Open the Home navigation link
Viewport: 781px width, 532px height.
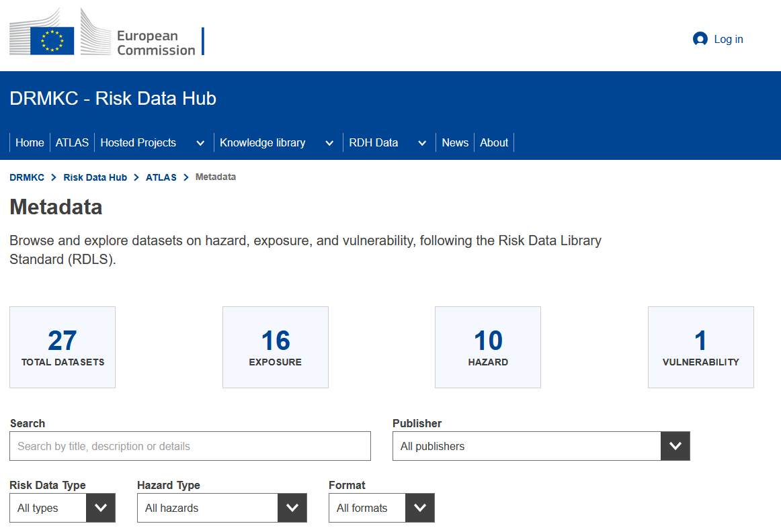[x=30, y=142]
